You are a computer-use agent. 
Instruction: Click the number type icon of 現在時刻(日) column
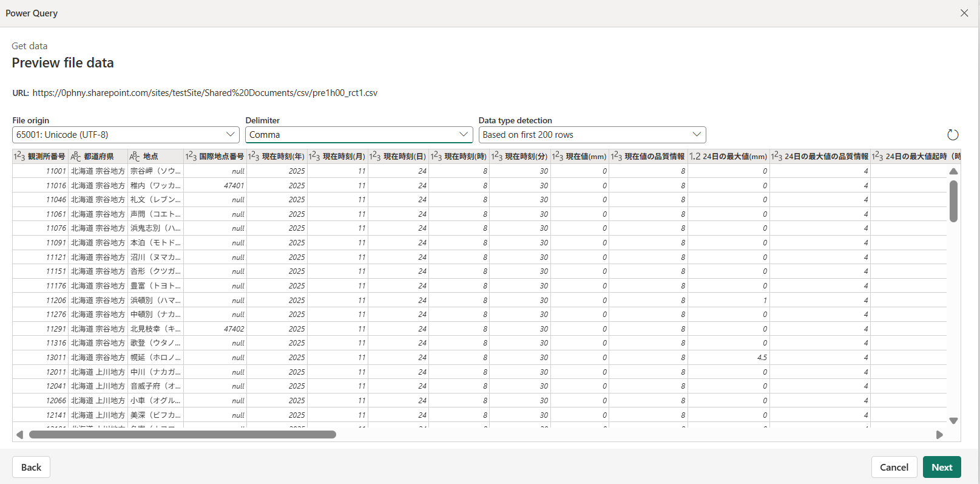(x=375, y=157)
